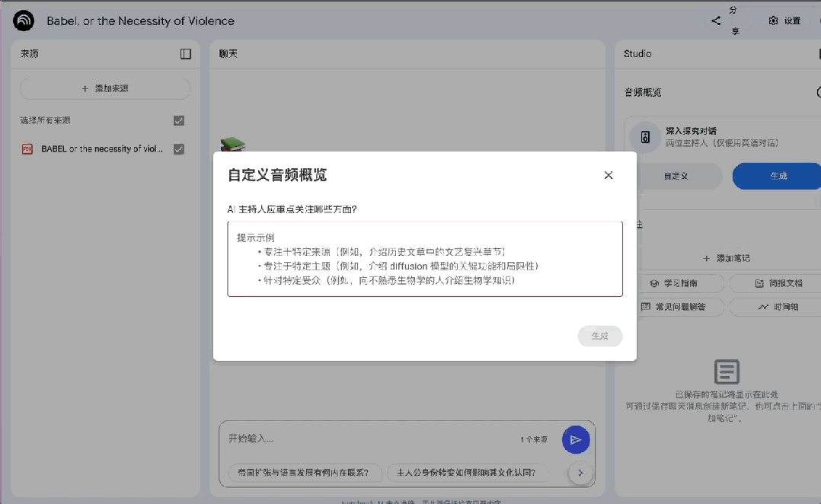
Task: Click the book emoji in chat
Action: [x=232, y=145]
